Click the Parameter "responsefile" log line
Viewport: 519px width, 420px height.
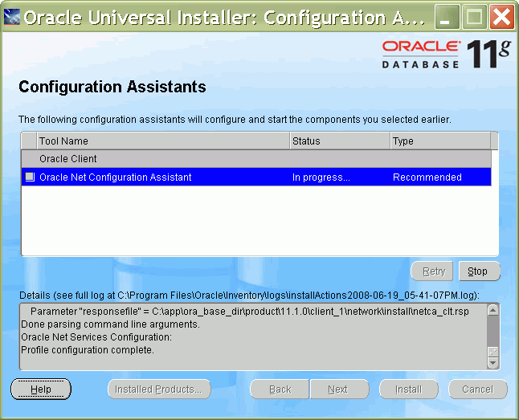tap(250, 312)
